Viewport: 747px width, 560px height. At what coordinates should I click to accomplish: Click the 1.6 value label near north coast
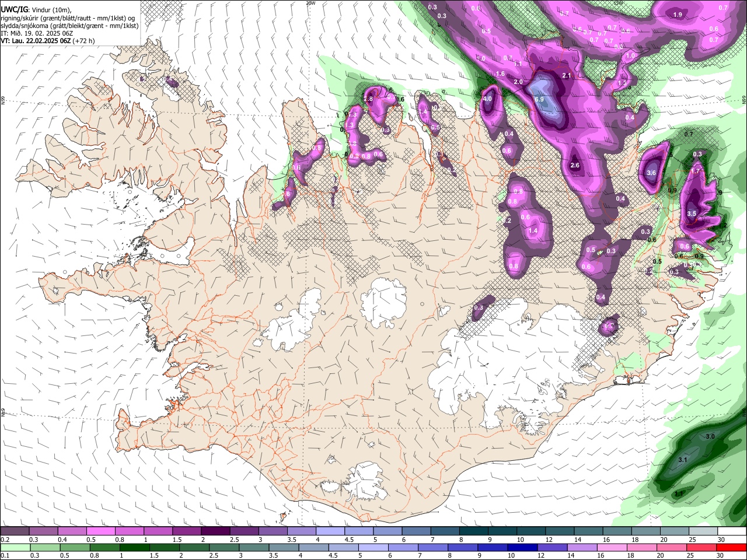point(500,74)
